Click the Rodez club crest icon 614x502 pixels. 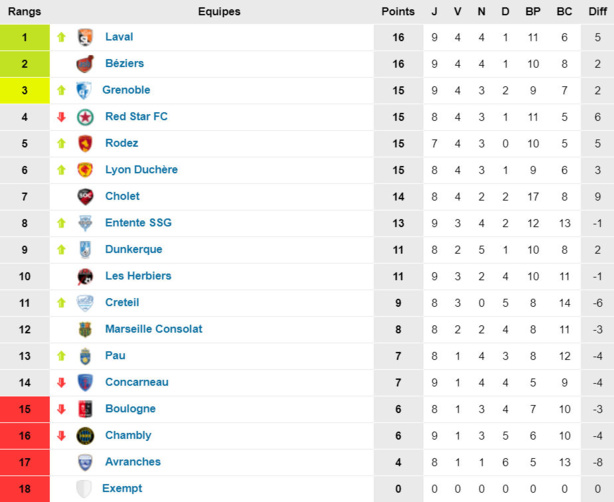[x=85, y=143]
